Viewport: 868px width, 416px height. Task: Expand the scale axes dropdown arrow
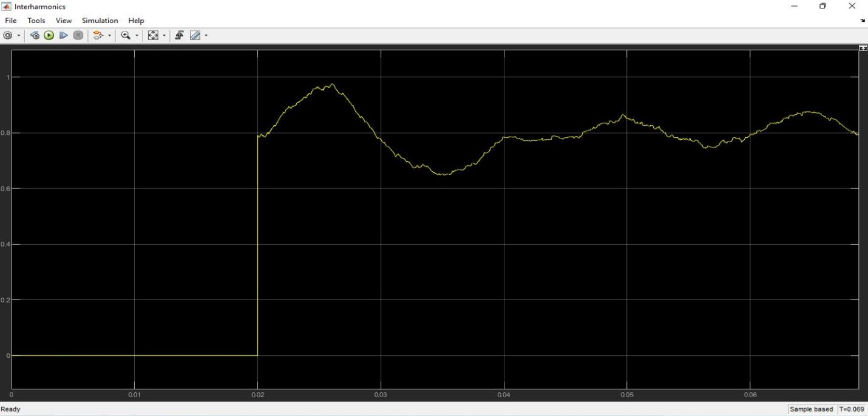[164, 35]
